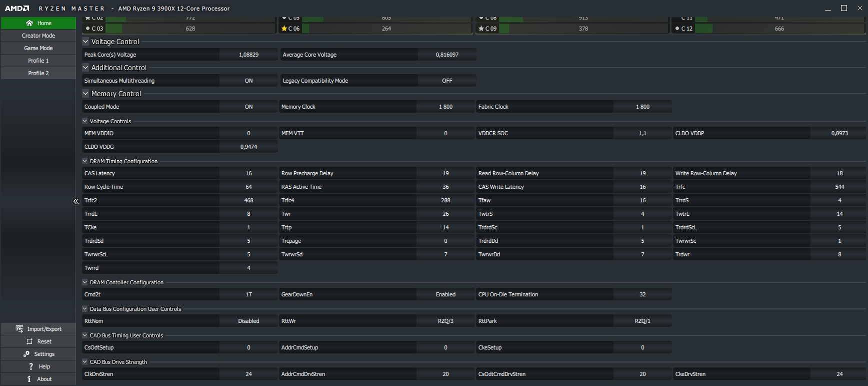Viewport: 868px width, 386px height.
Task: Click the Reset icon in sidebar
Action: tap(29, 341)
